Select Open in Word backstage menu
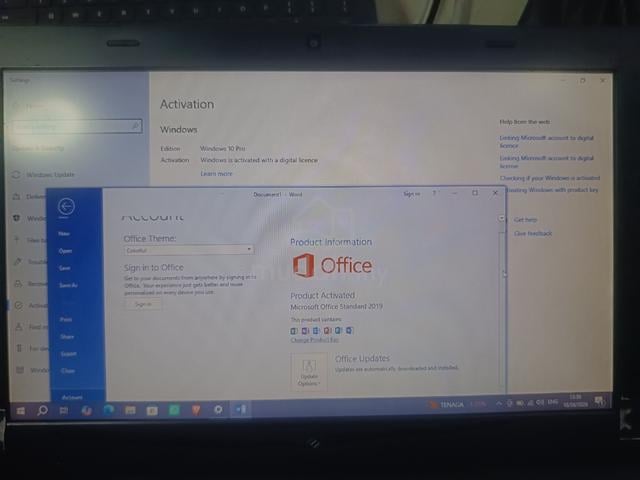 [65, 251]
